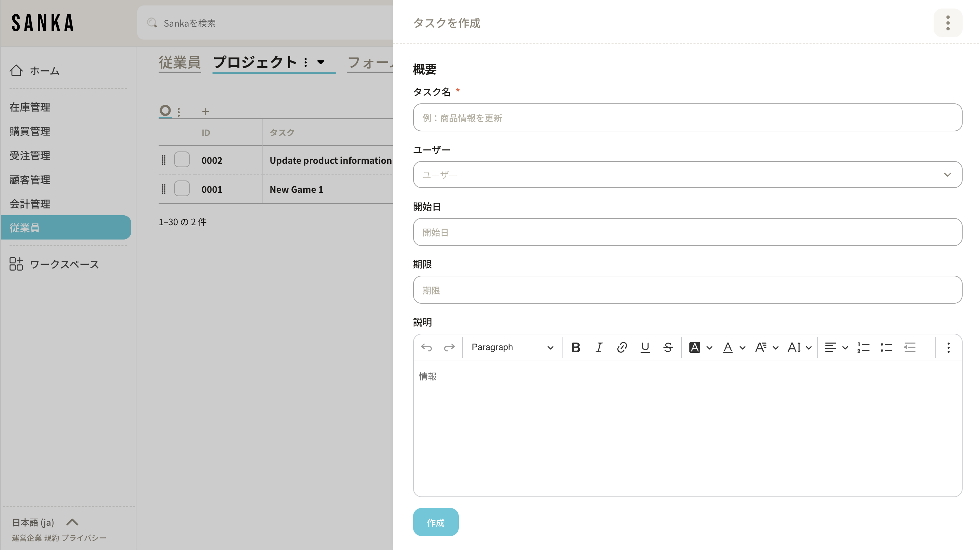980x550 pixels.
Task: Select the checkbox for task 0001
Action: point(182,188)
